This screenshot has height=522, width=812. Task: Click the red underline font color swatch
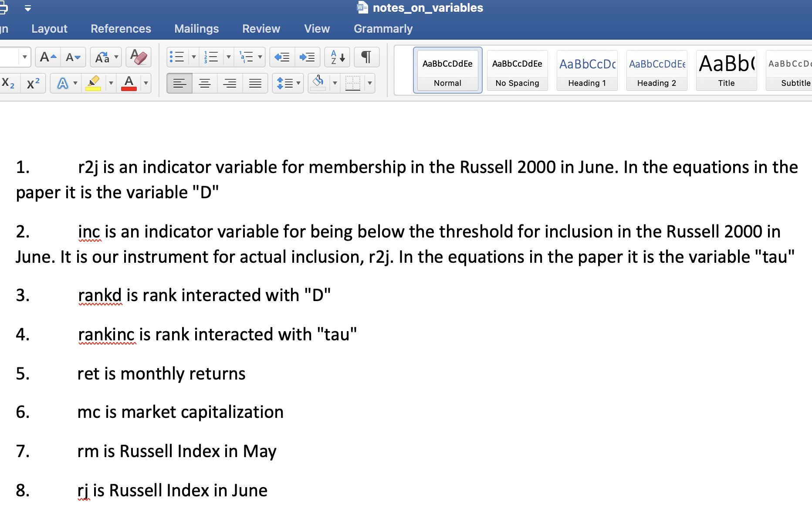[x=128, y=88]
